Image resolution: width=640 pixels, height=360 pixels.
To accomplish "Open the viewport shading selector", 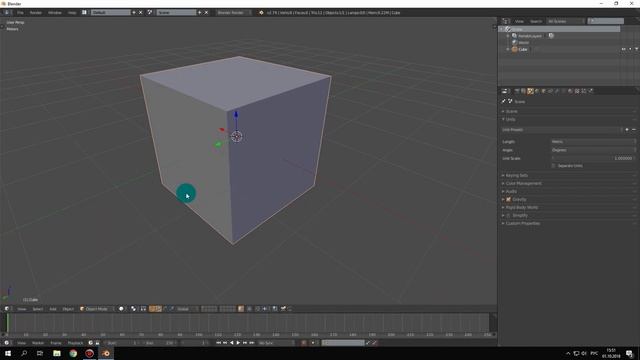I will click(x=122, y=309).
